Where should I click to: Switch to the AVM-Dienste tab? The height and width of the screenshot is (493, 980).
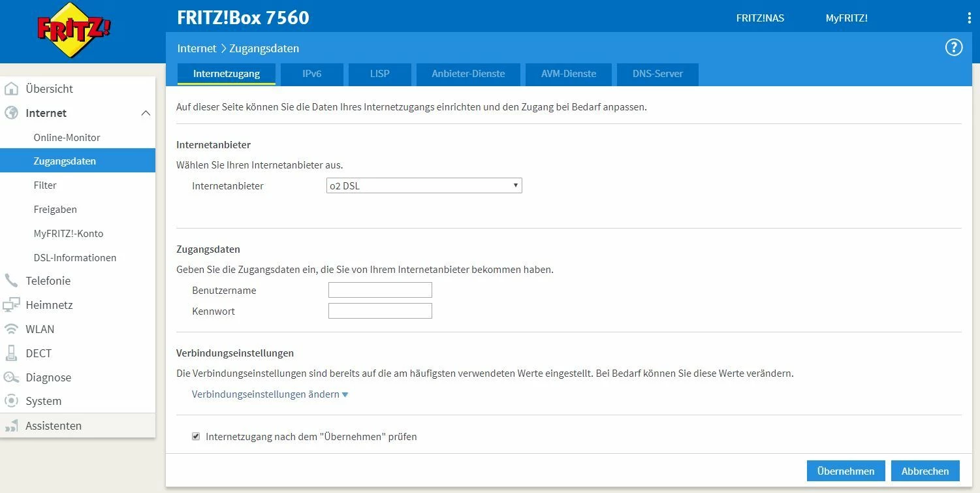tap(569, 74)
